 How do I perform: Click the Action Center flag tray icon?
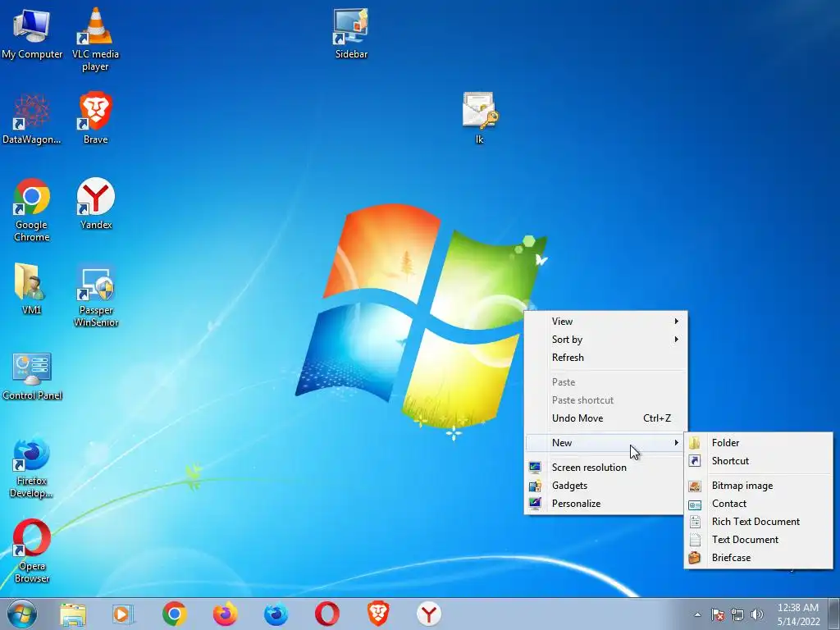coord(717,614)
